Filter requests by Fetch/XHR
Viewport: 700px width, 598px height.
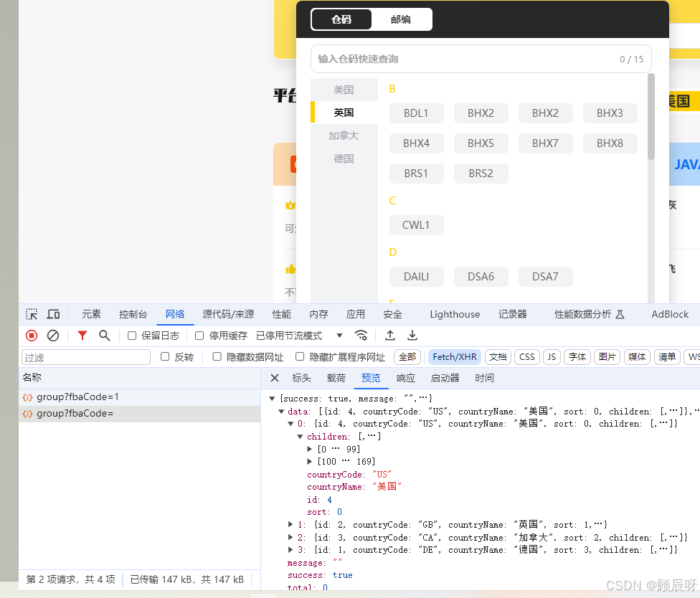(x=455, y=357)
